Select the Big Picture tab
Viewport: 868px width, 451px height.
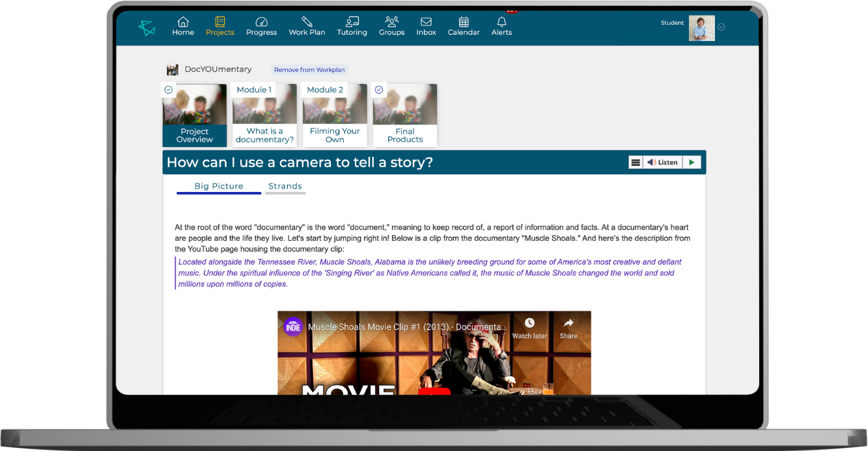(x=219, y=186)
